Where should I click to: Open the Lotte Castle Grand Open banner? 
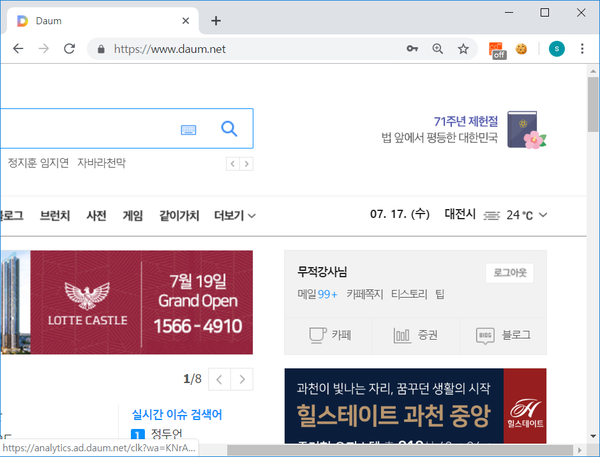127,302
